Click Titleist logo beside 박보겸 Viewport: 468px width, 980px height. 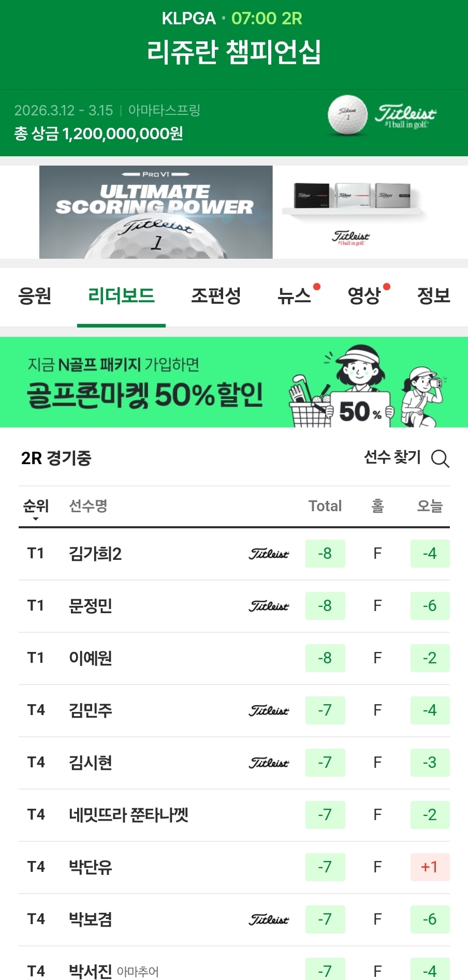pos(269,920)
